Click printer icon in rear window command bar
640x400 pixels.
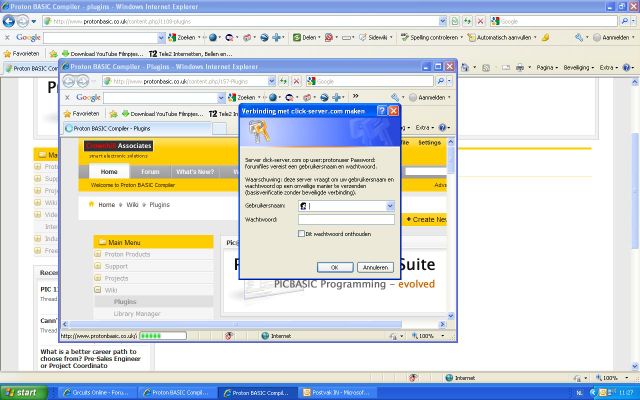[x=520, y=68]
